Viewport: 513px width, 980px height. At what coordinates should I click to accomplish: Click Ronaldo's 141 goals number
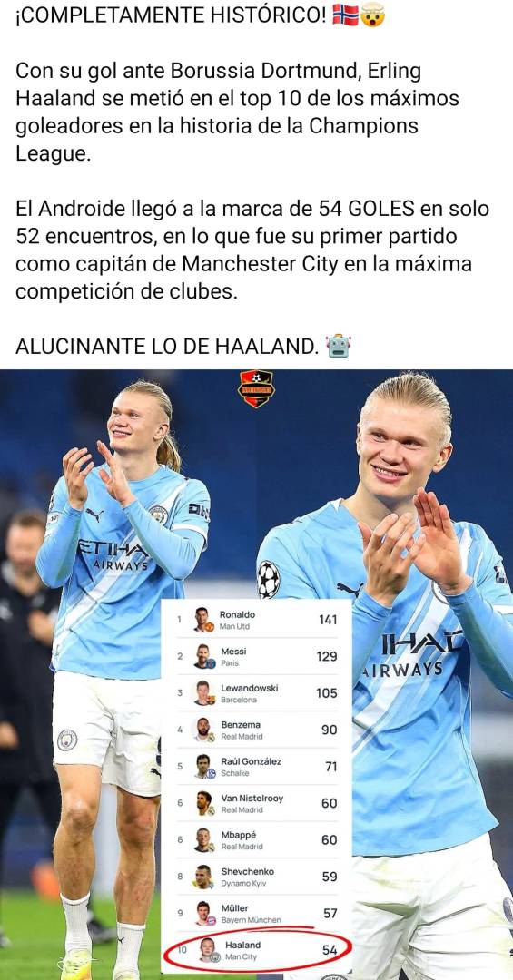(x=328, y=620)
